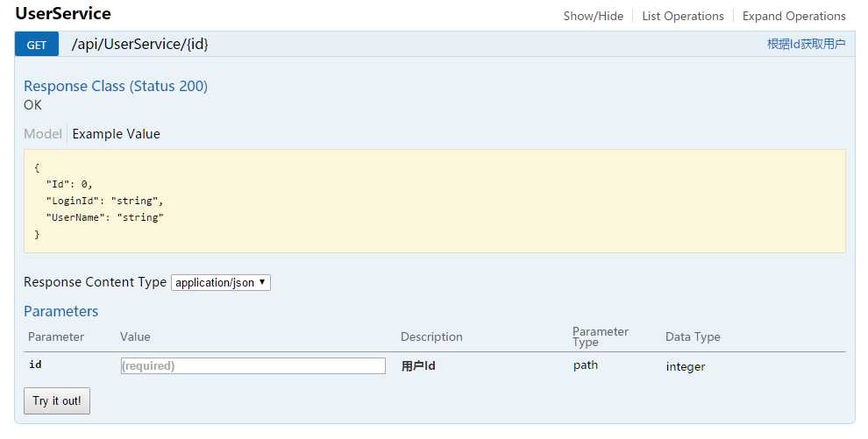Screen dimensions: 868x439
Task: Click the Response Content Type label
Action: point(95,282)
